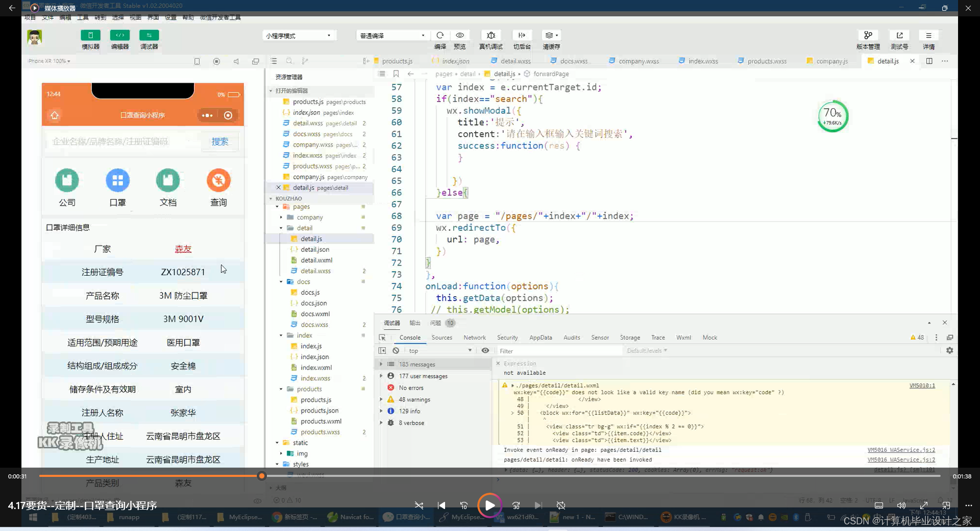The image size is (980, 531).
Task: Toggle the editor panel button
Action: click(120, 35)
